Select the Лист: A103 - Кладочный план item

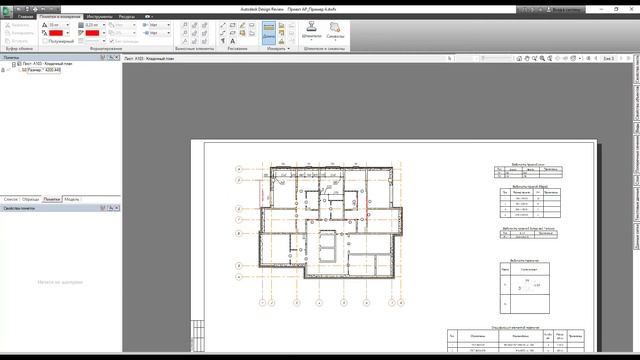tap(47, 64)
